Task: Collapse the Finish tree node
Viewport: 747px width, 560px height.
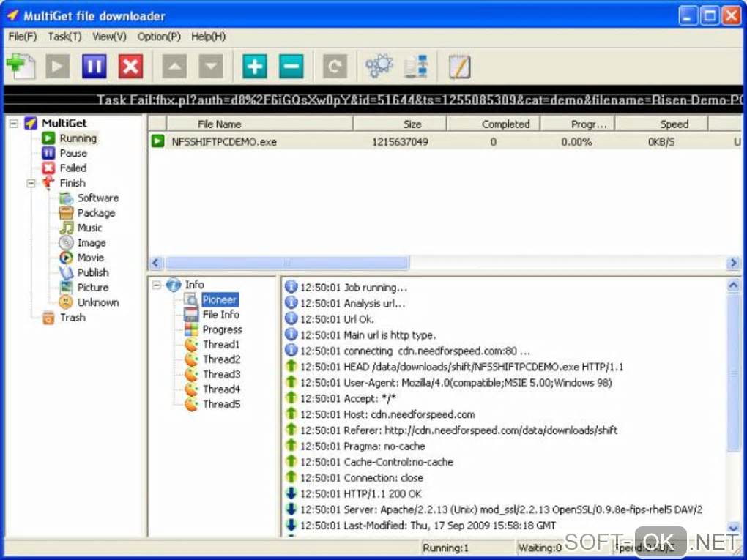Action: point(31,183)
